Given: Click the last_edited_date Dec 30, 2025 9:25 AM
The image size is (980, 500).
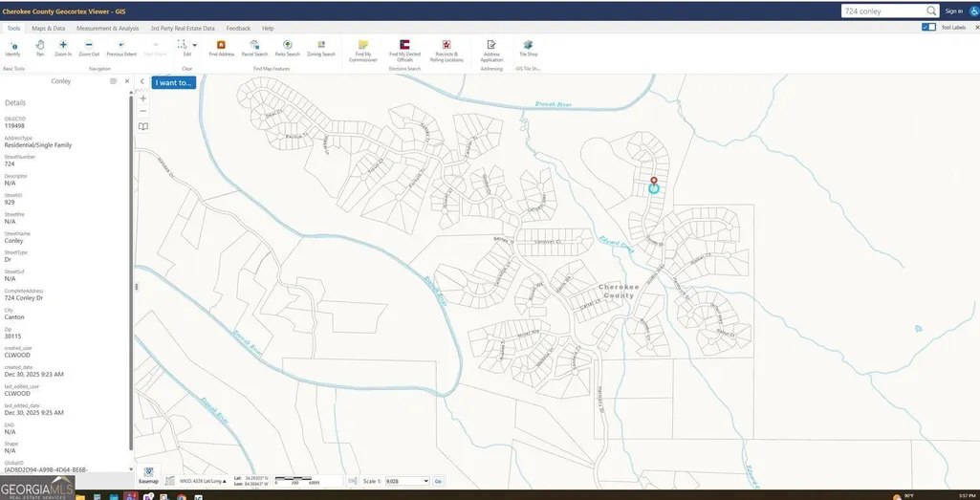Looking at the screenshot, I should point(33,412).
